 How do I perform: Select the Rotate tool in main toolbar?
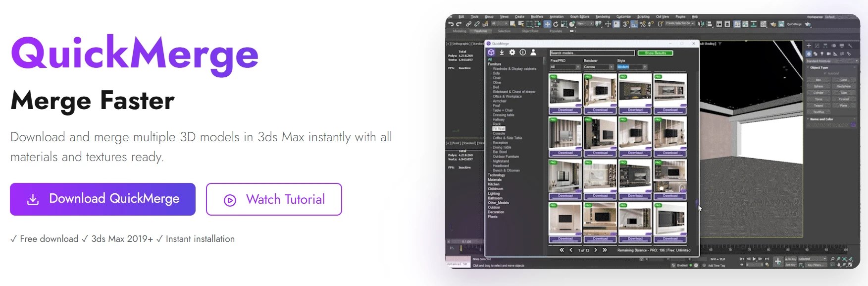556,24
